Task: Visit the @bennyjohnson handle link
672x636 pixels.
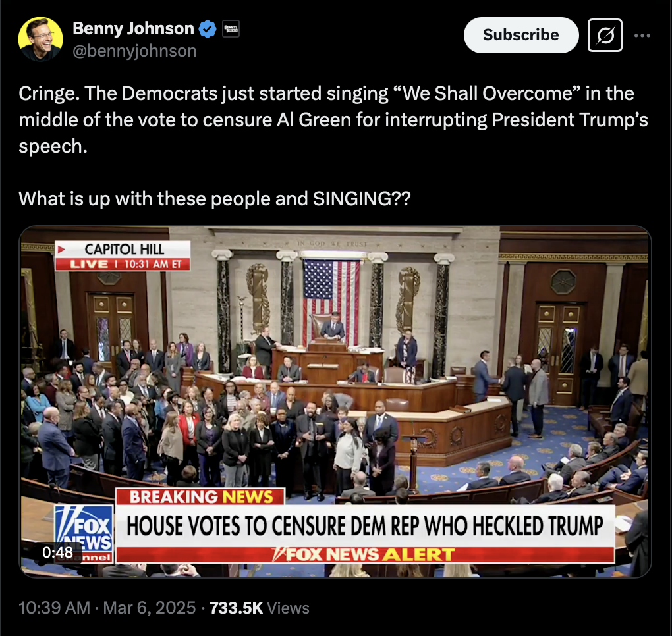Action: click(x=134, y=51)
